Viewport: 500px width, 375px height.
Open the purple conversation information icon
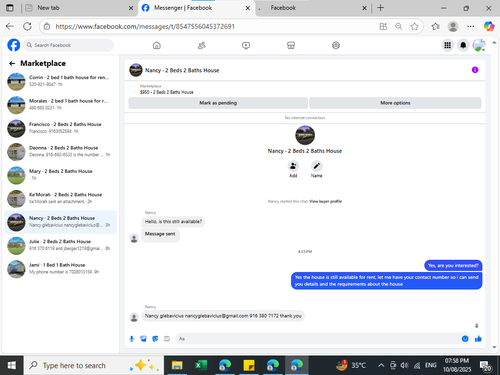pos(475,70)
